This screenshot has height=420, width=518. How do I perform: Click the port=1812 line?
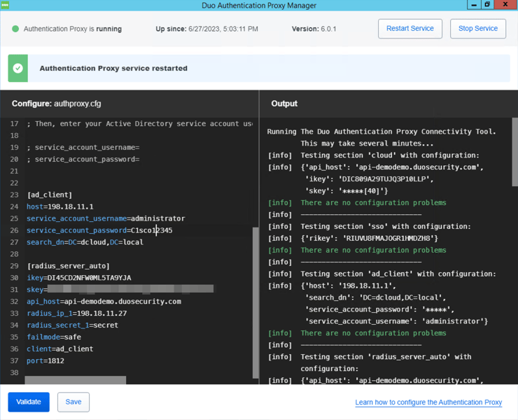tap(45, 360)
